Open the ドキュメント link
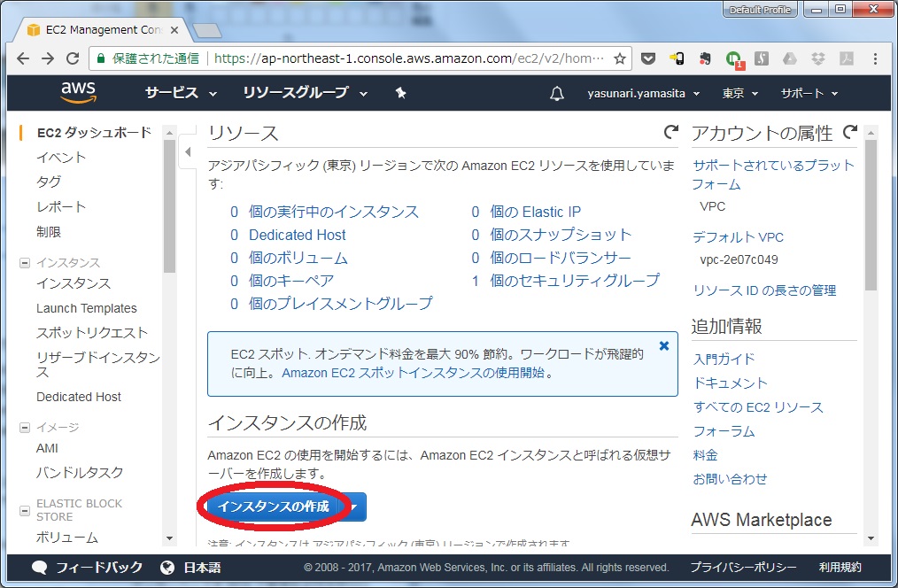898x588 pixels. click(730, 383)
